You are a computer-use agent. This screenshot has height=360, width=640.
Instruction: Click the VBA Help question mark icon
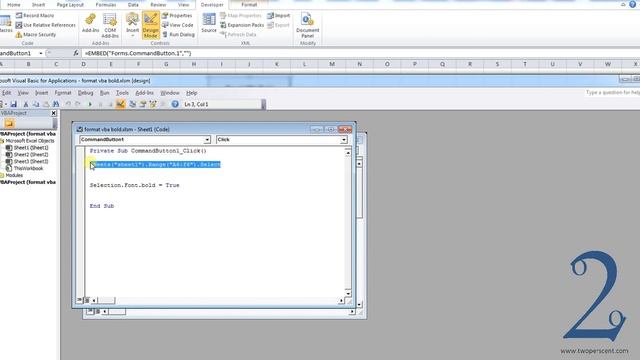175,104
